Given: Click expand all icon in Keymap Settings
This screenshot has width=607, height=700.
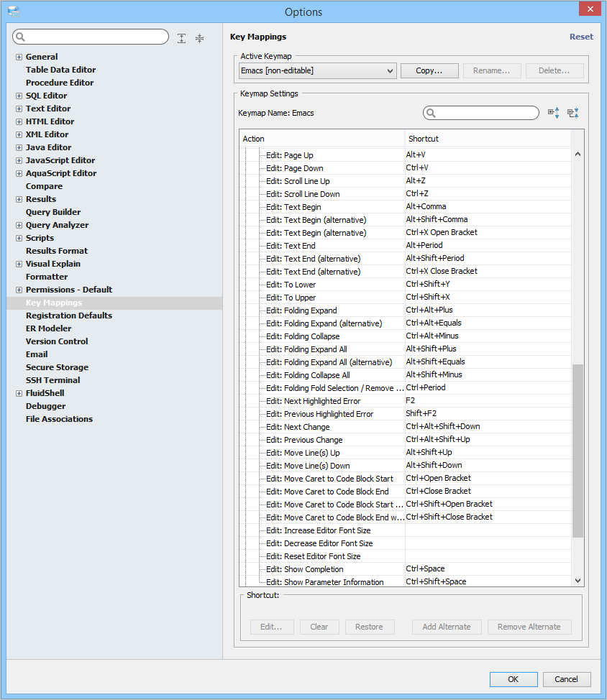Looking at the screenshot, I should 553,113.
